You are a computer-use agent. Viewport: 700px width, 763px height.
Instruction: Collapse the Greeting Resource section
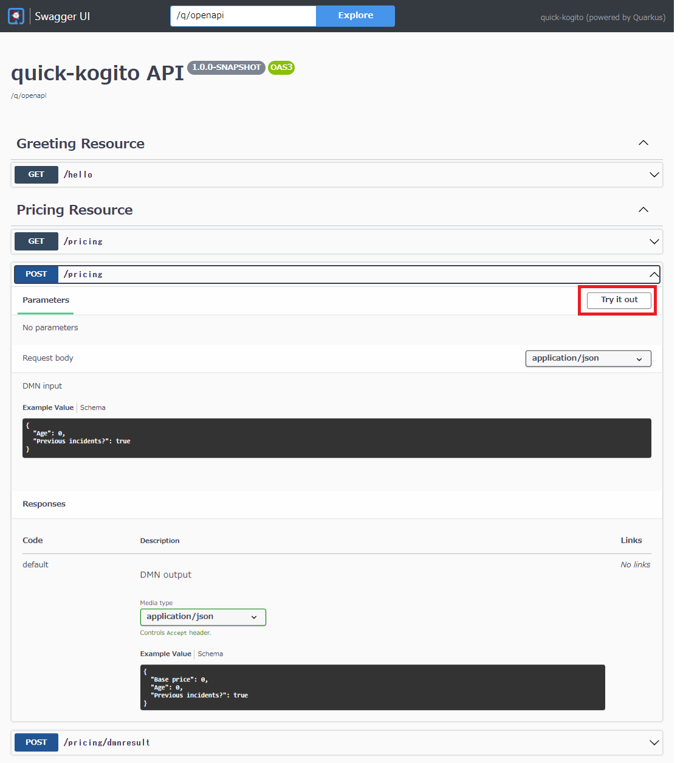coord(643,143)
